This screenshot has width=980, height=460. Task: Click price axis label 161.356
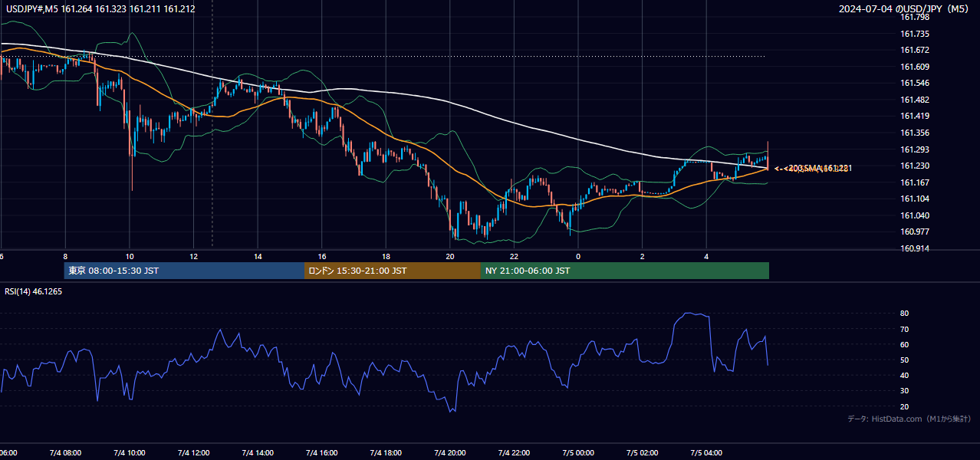click(915, 133)
